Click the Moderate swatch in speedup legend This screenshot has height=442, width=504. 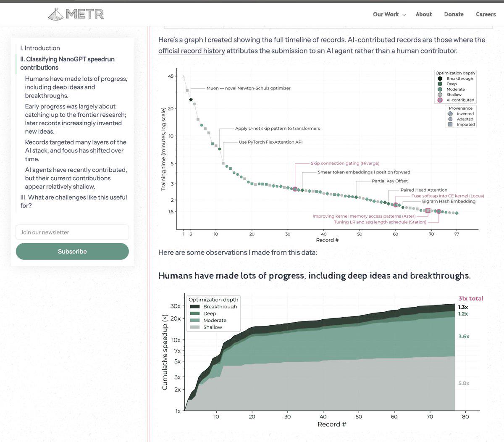pos(195,320)
